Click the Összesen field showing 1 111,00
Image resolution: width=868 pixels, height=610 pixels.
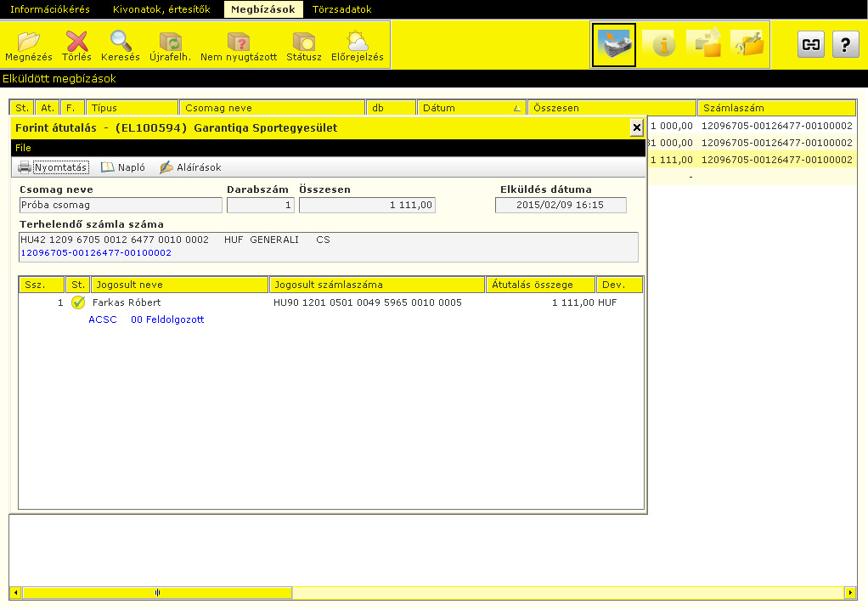pyautogui.click(x=367, y=205)
